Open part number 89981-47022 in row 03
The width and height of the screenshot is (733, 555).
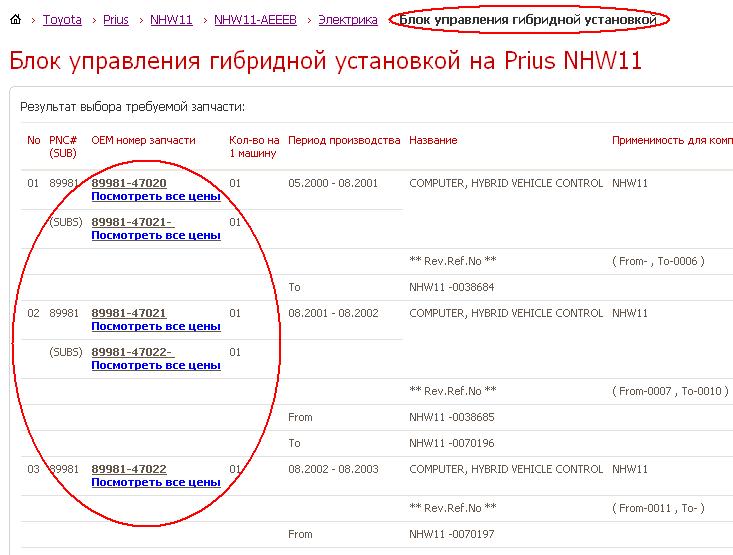[x=129, y=470]
